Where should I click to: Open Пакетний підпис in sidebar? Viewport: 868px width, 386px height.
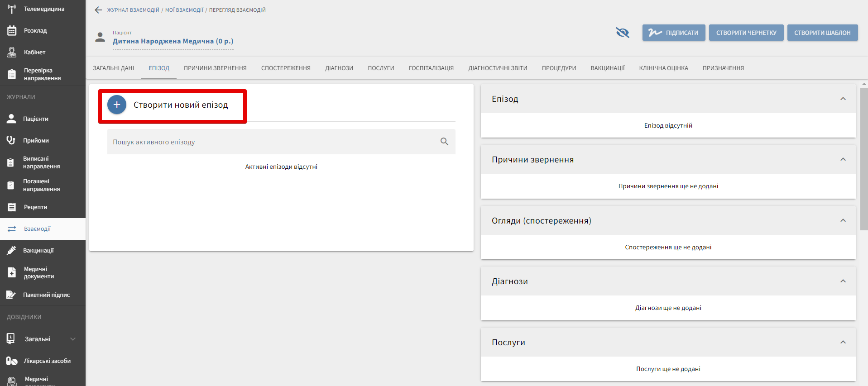pos(46,295)
